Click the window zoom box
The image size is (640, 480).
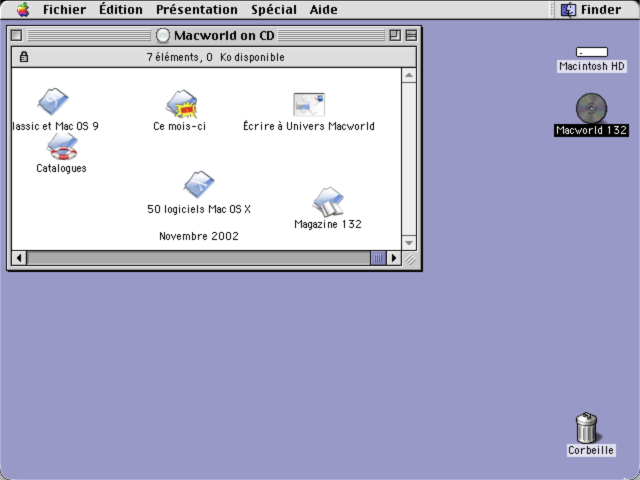click(x=395, y=36)
